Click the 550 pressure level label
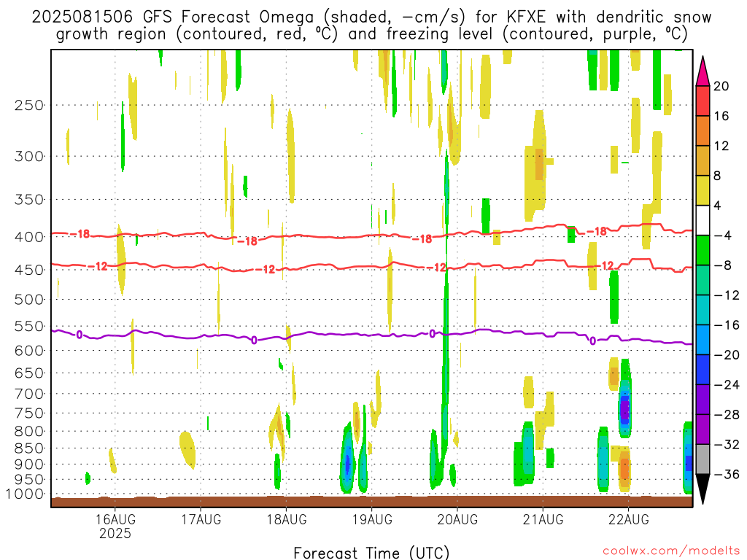 [29, 326]
